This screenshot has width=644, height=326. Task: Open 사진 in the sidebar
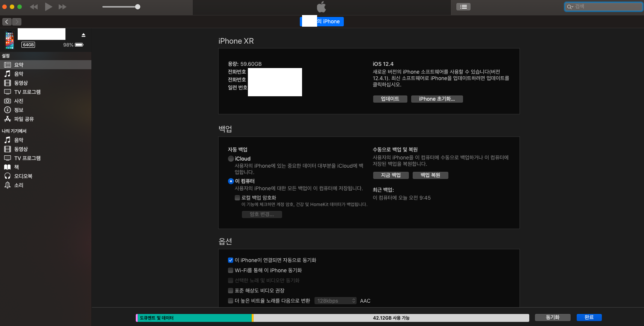46,101
